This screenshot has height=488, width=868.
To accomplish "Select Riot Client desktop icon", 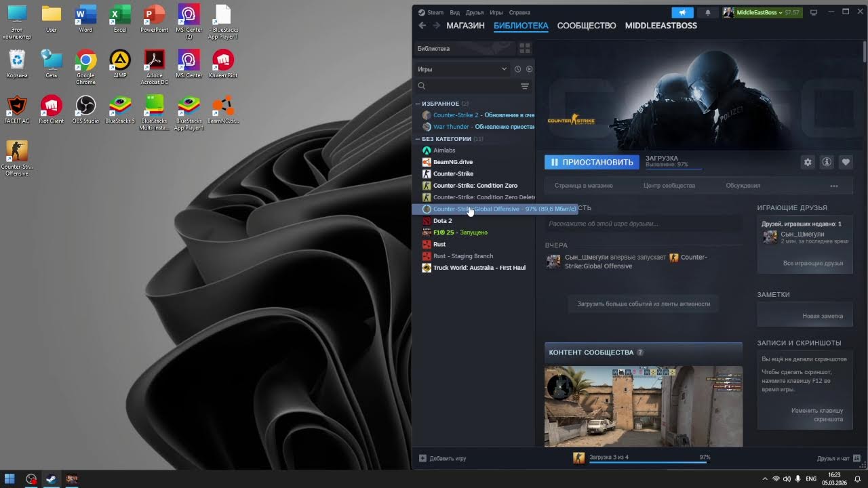I will coord(52,110).
